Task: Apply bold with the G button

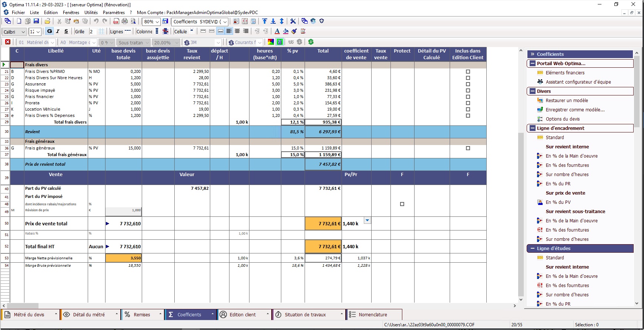Action: (x=50, y=31)
